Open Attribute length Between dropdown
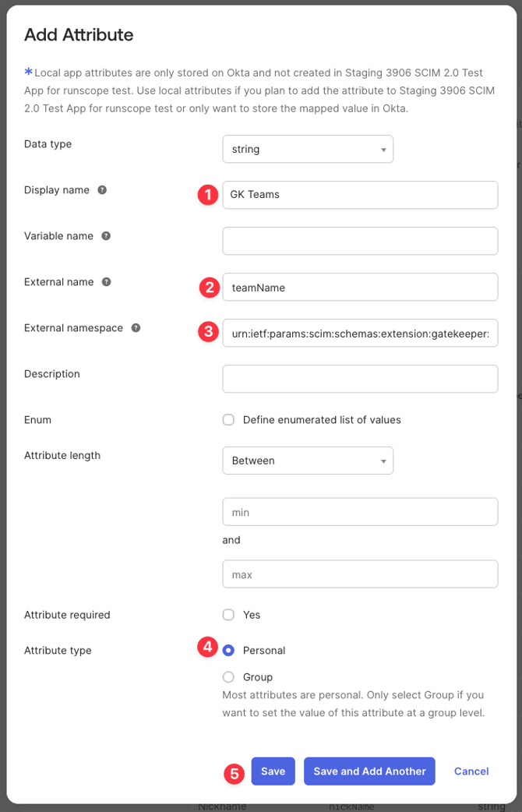522x812 pixels. [x=308, y=461]
